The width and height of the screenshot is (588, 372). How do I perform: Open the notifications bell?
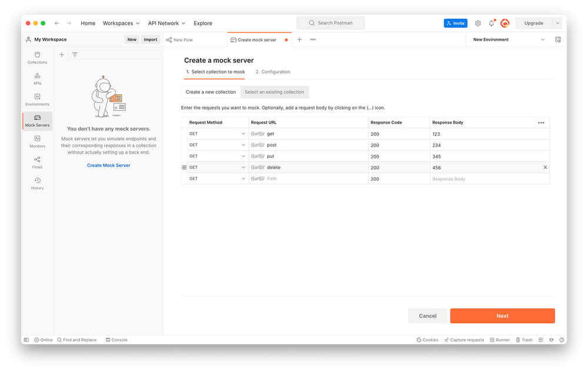click(x=492, y=23)
